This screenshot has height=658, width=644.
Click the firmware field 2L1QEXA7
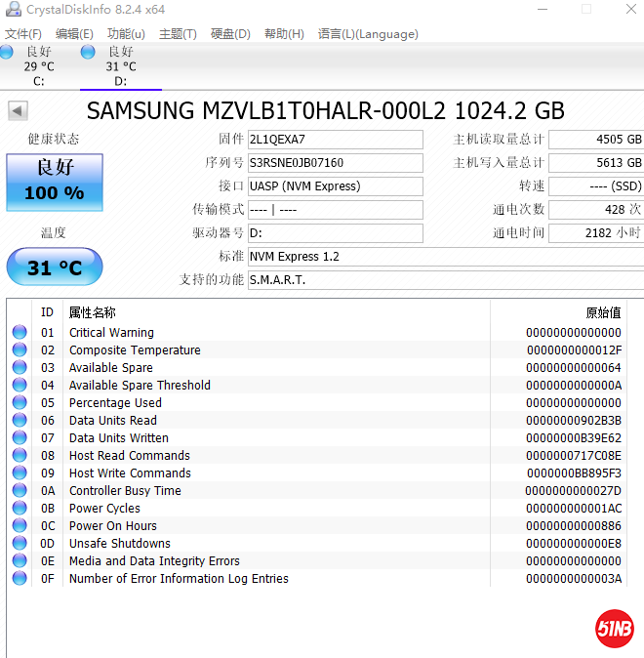tap(335, 140)
